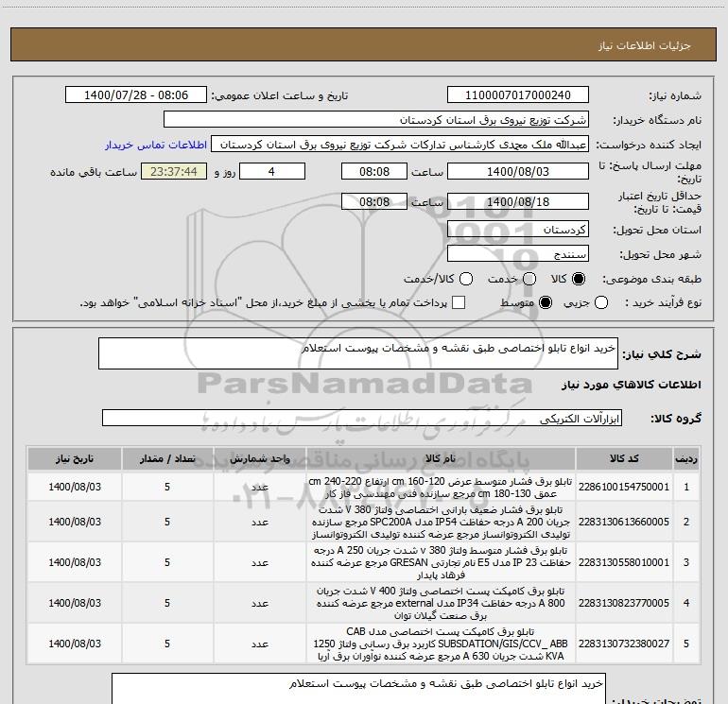Open buyer contact info link اطلاعات تماس خریدار
The image size is (728, 704).
click(x=156, y=145)
